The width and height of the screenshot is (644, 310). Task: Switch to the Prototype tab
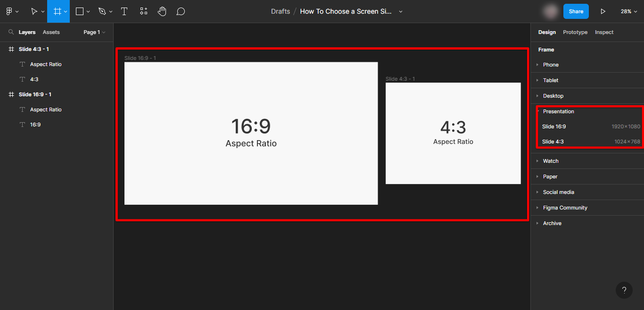[575, 32]
